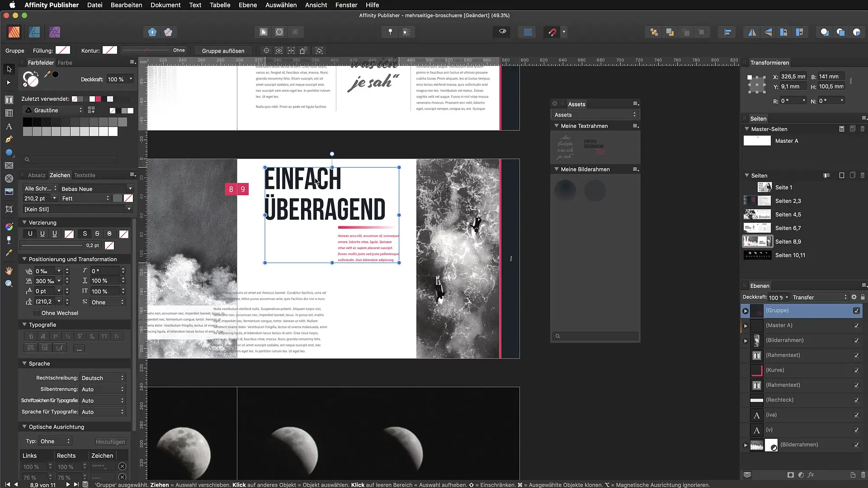This screenshot has height=488, width=868.
Task: Open the Grautöne palette dropdown
Action: click(53, 110)
